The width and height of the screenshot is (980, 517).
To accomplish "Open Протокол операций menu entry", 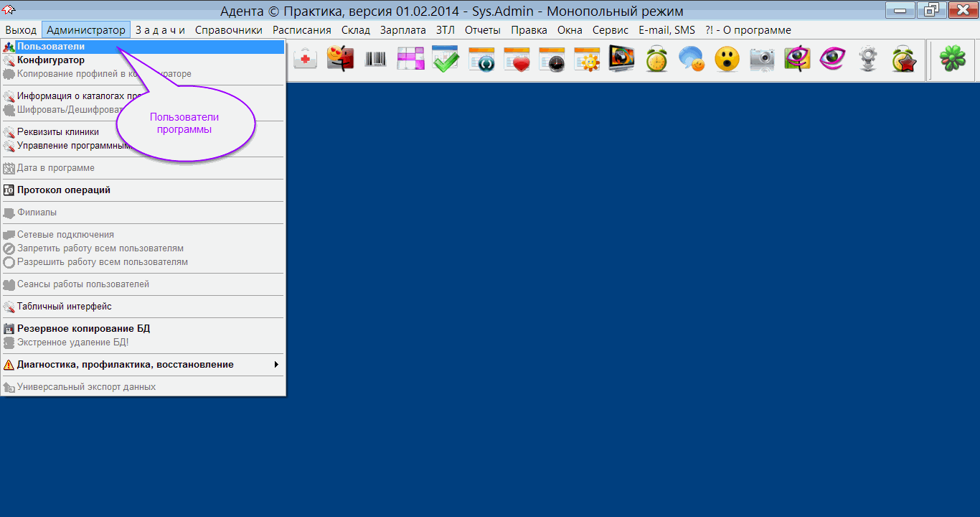I will (x=64, y=190).
